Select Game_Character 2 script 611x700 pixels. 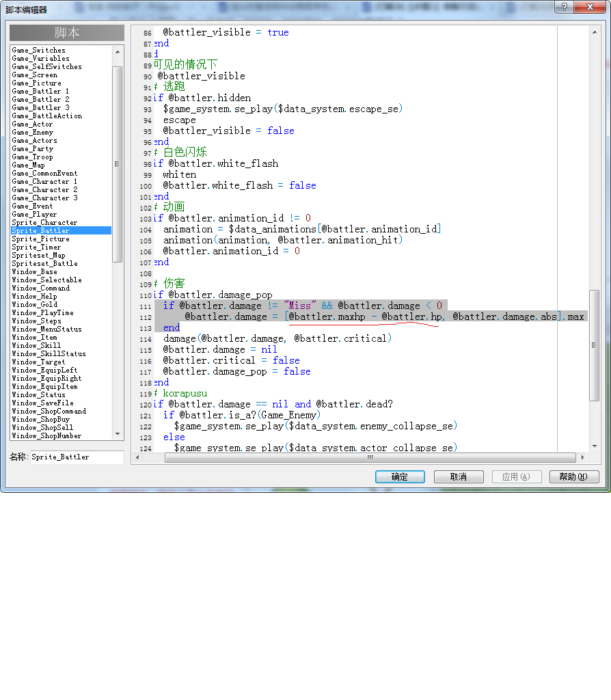pyautogui.click(x=44, y=190)
